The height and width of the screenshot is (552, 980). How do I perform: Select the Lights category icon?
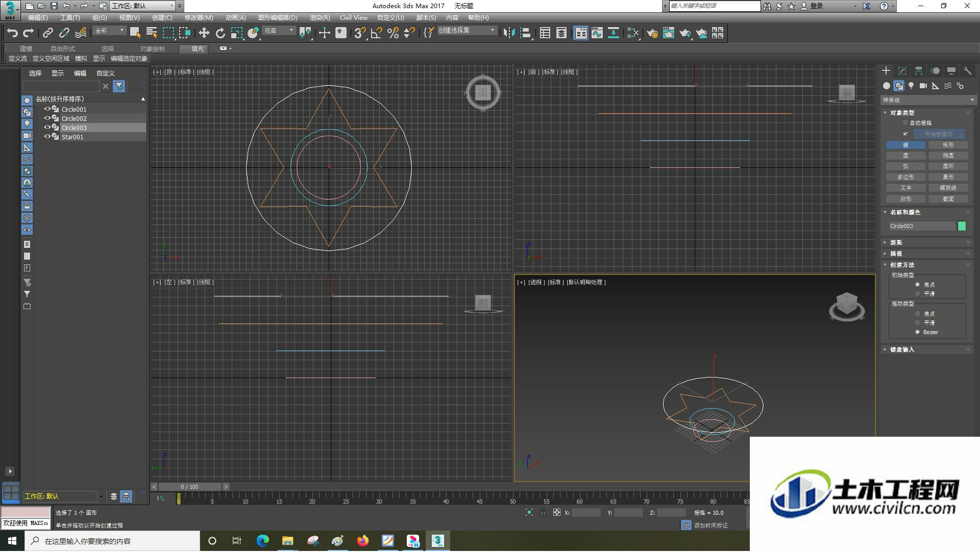pos(911,86)
